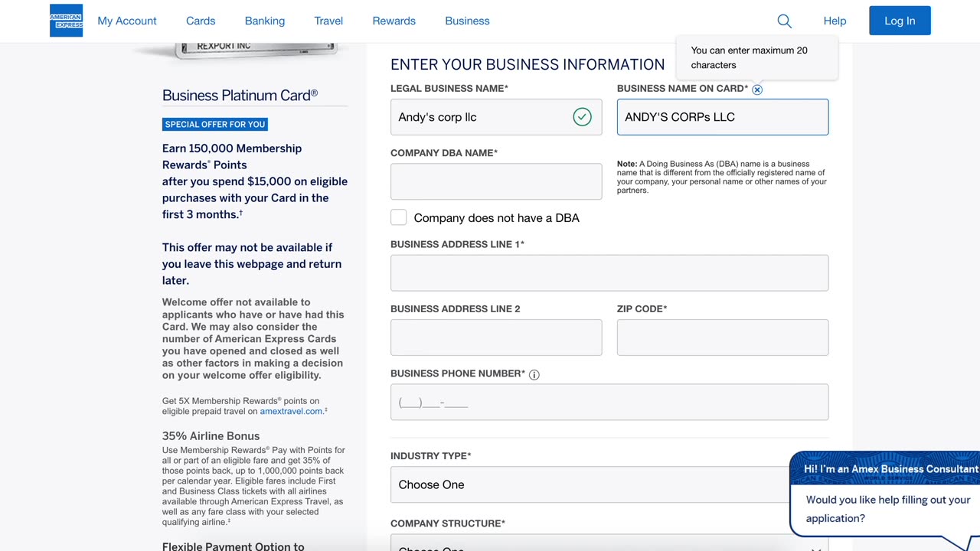Focus Business Address Line 2 field
Image resolution: width=980 pixels, height=551 pixels.
coord(496,337)
